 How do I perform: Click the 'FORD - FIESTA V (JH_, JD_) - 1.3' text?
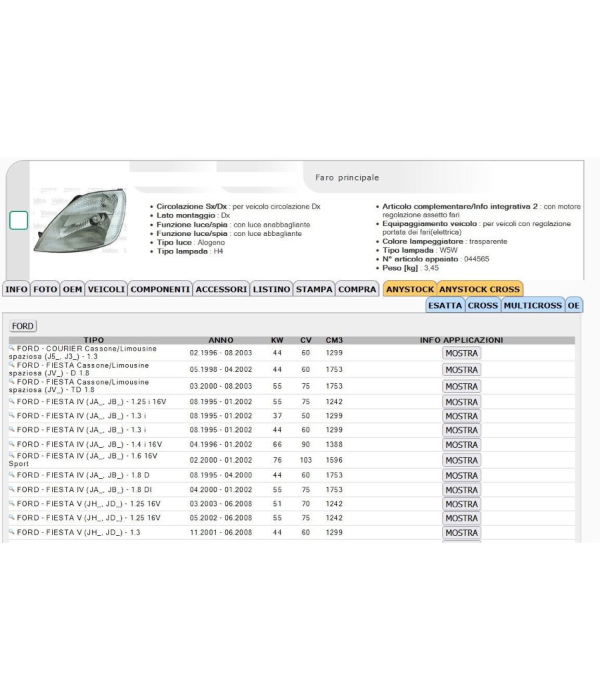click(x=79, y=532)
